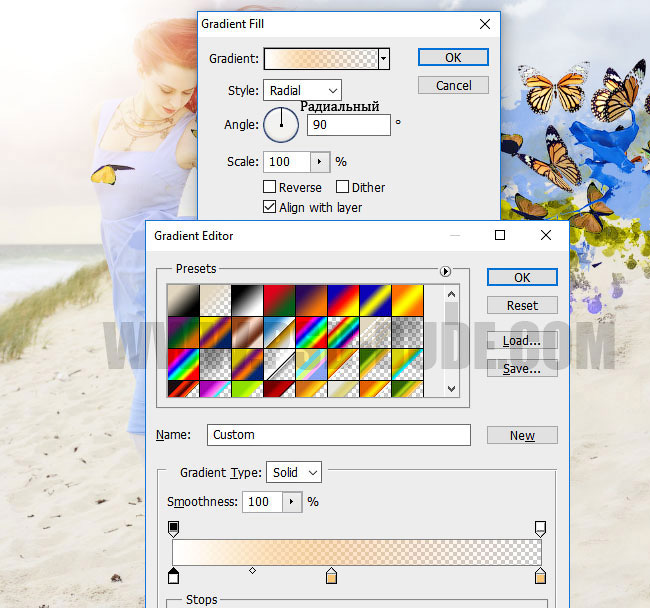Click the gradient Name text field

pos(338,435)
